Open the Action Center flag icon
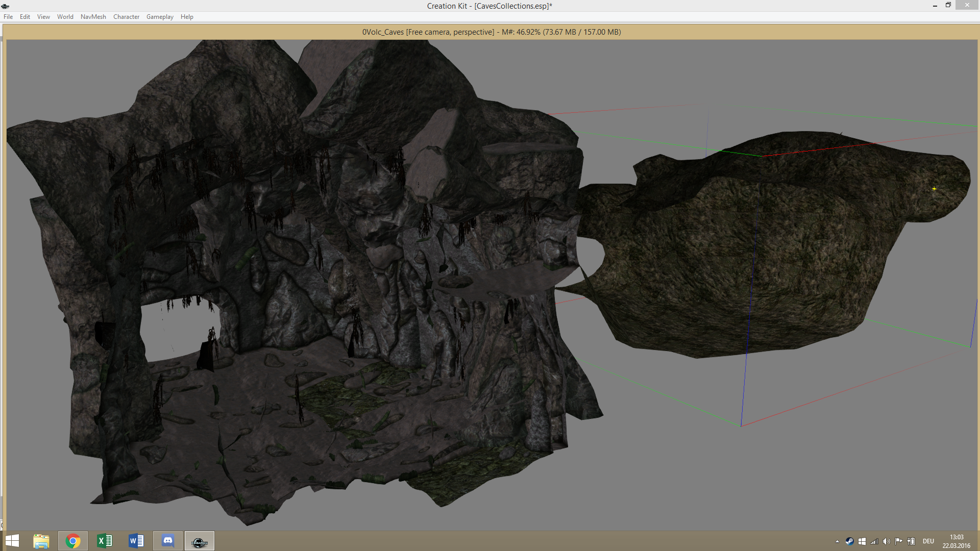Viewport: 980px width, 551px height. tap(899, 541)
